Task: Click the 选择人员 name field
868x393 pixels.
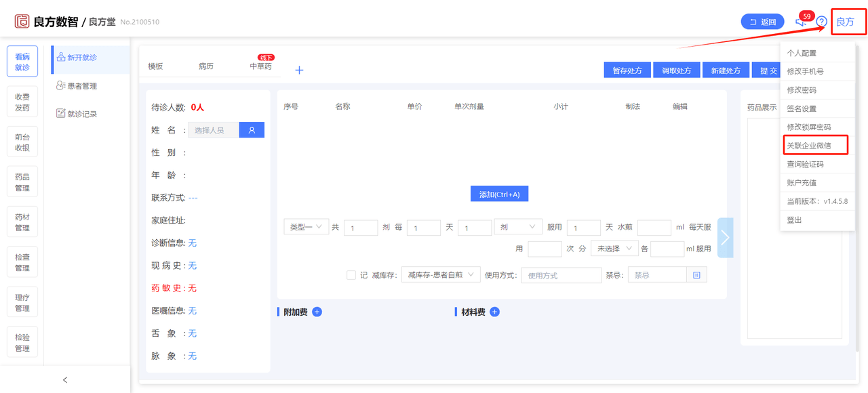Action: coord(214,130)
